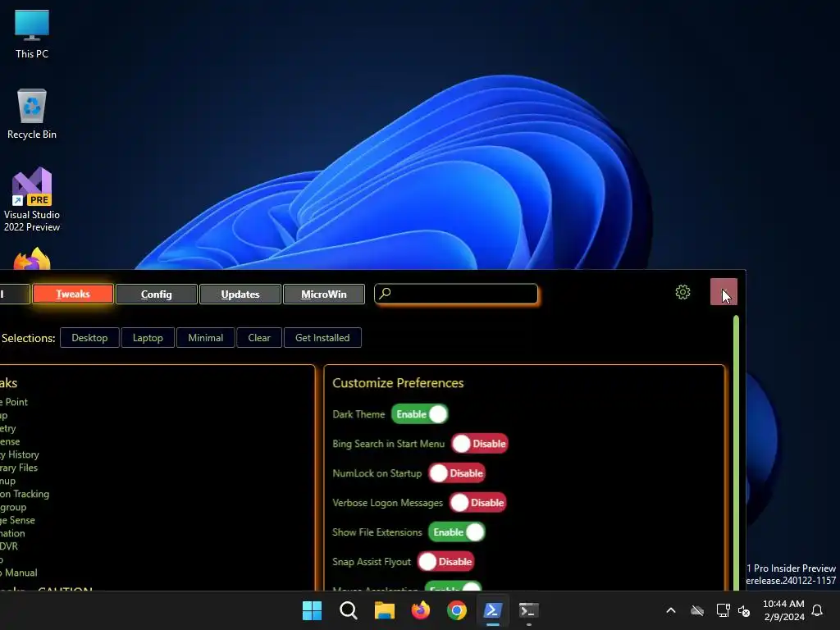Image resolution: width=840 pixels, height=630 pixels.
Task: Select the 'rary Files' tweak entry
Action: pos(19,468)
